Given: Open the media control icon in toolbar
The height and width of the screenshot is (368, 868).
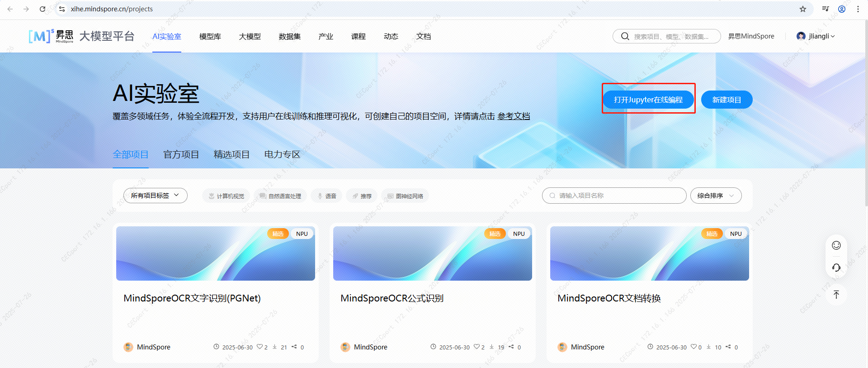Looking at the screenshot, I should (826, 9).
